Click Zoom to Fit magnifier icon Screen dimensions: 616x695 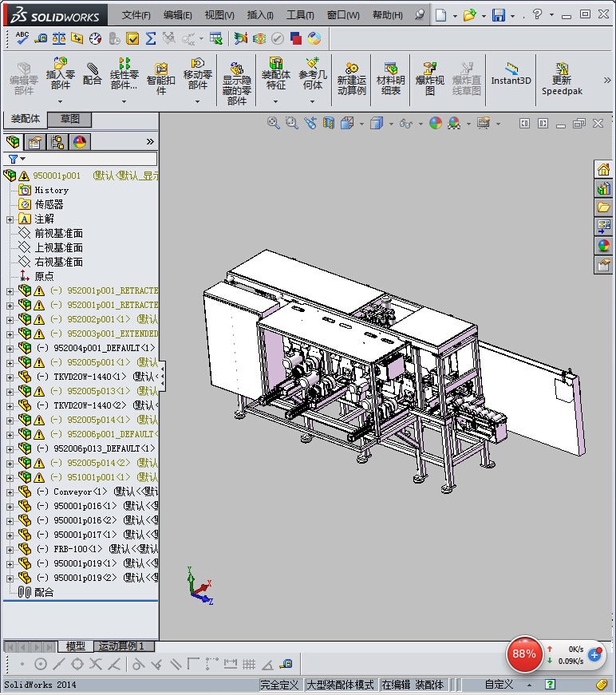point(274,123)
